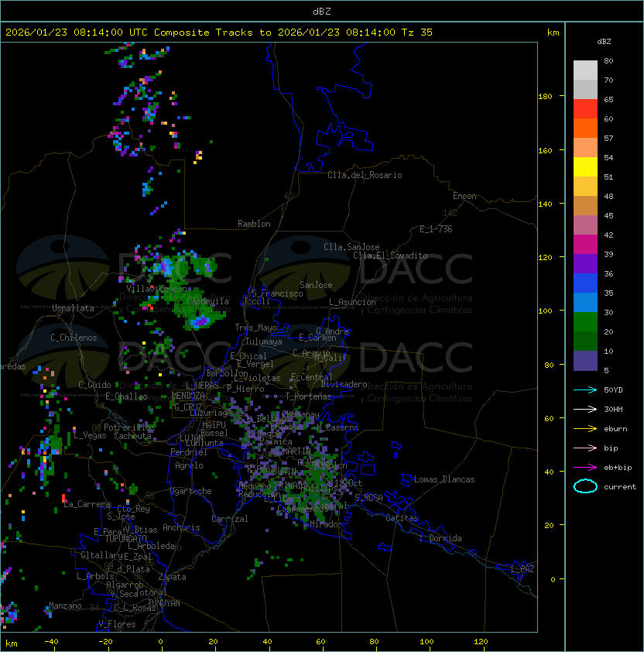Click the 'Divisadero' map label
The height and width of the screenshot is (652, 644).
[x=344, y=384]
